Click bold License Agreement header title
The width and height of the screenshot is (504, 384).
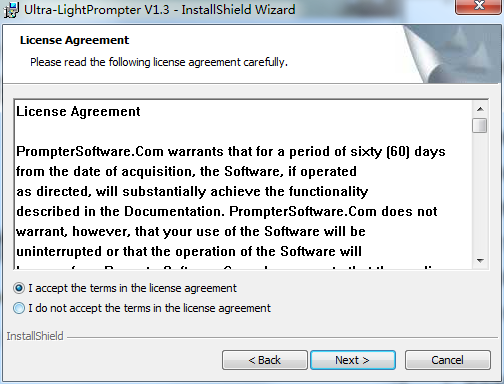pyautogui.click(x=74, y=40)
